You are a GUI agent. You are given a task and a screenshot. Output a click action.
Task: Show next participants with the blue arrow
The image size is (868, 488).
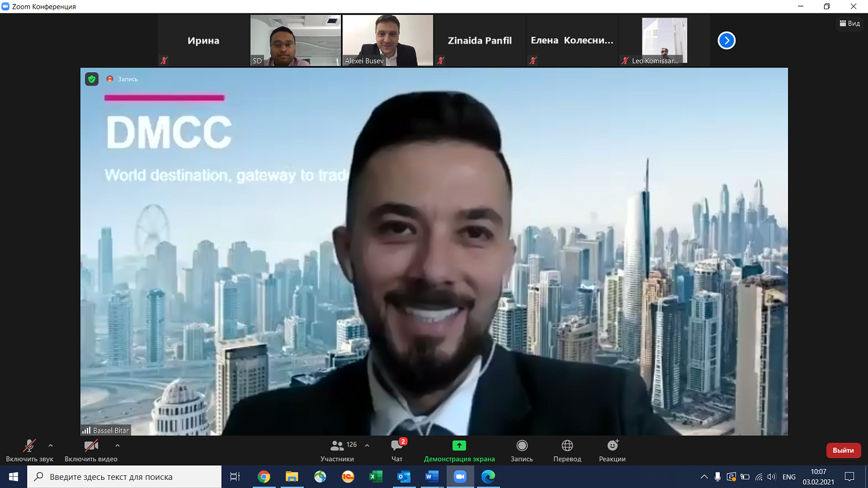[727, 40]
